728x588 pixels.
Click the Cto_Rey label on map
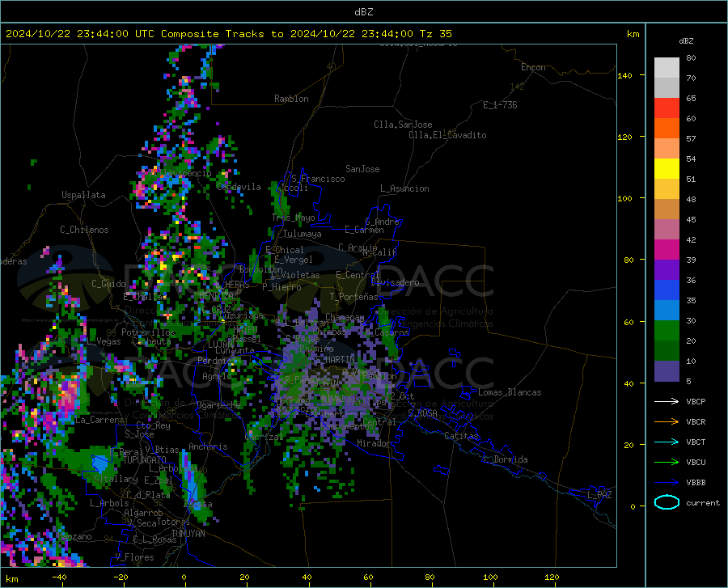pos(153,425)
